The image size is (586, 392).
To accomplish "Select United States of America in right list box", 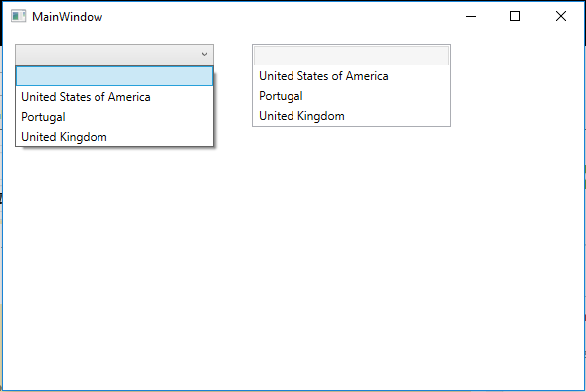I will click(351, 76).
